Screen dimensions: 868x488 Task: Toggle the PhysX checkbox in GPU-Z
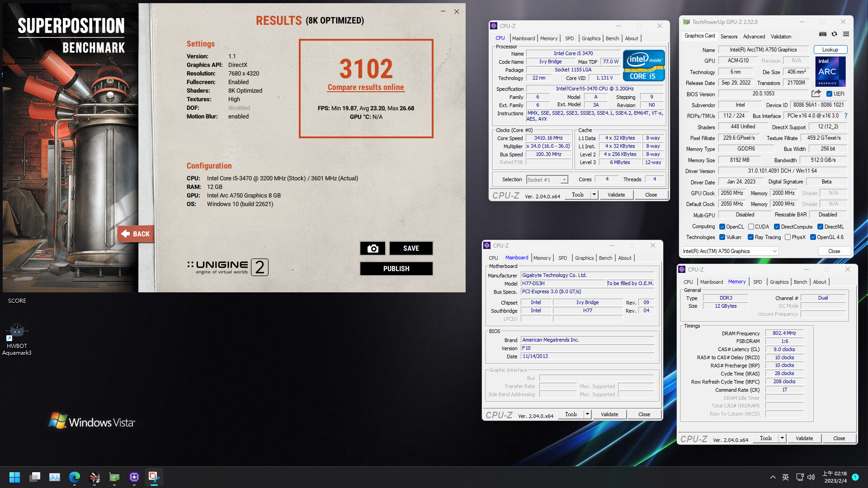(x=788, y=237)
